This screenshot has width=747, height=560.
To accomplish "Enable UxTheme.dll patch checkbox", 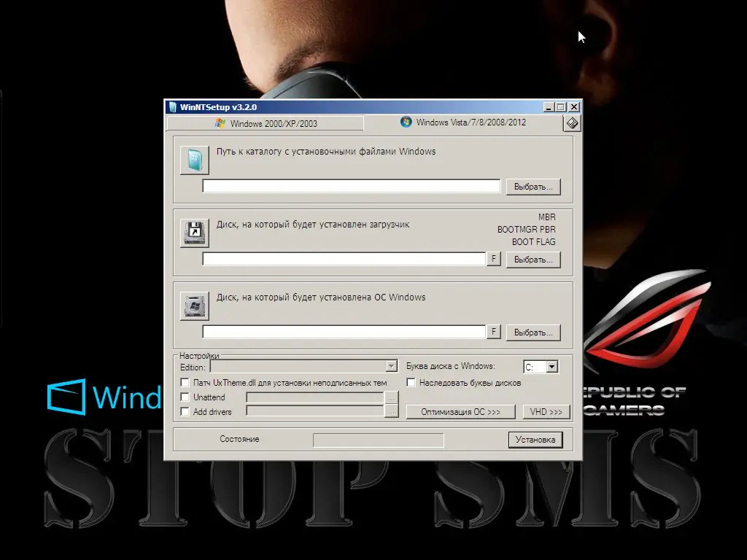I will 185,382.
